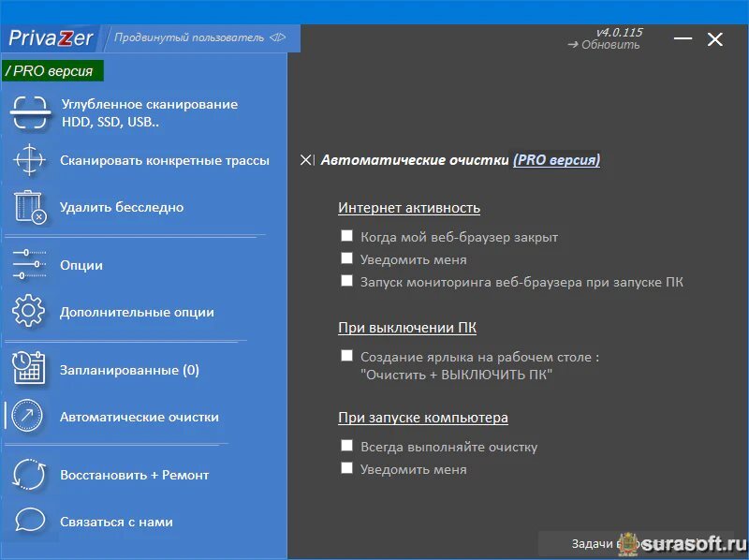This screenshot has height=560, width=749.
Task: Click the При запуске компьютера heading
Action: (423, 417)
